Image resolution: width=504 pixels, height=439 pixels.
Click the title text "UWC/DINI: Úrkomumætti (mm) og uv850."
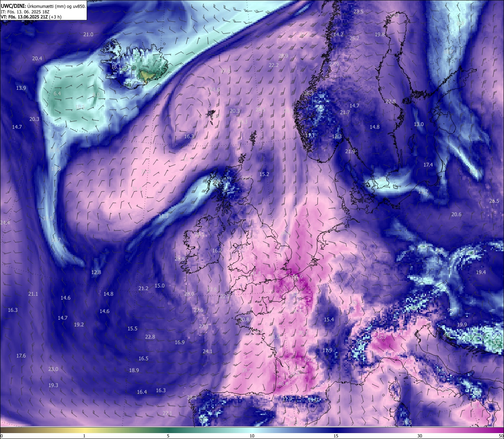[x=43, y=6]
